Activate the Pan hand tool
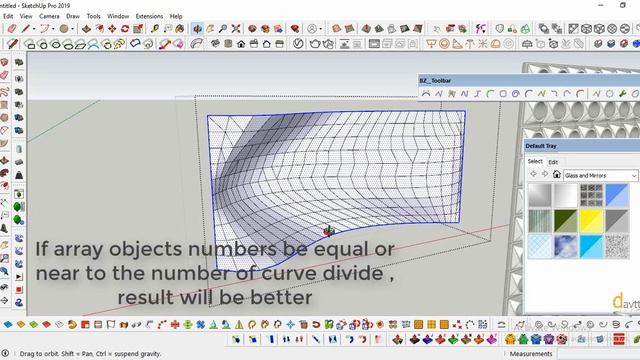Viewport: 640px width, 360px height. 210,29
